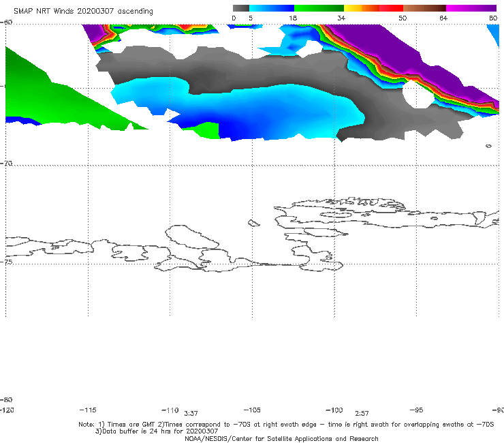The image size is (504, 443).
Task: Click the longitude label "-110"
Action: [x=170, y=410]
